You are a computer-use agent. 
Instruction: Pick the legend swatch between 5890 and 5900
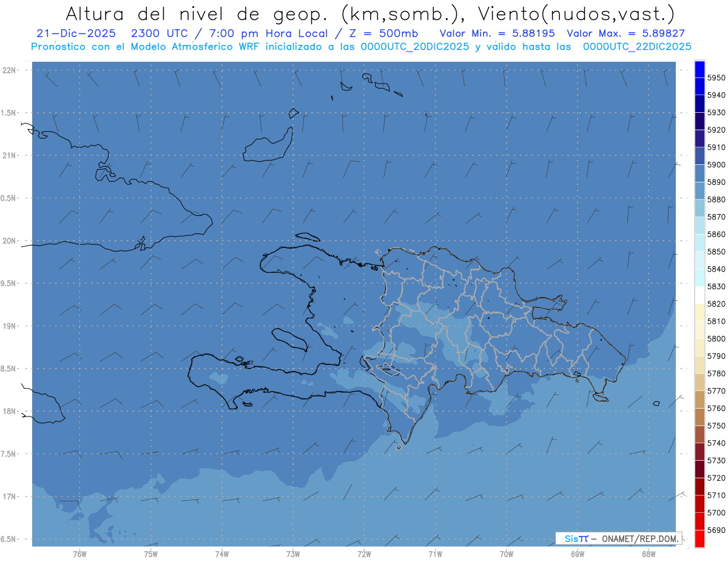pyautogui.click(x=699, y=173)
